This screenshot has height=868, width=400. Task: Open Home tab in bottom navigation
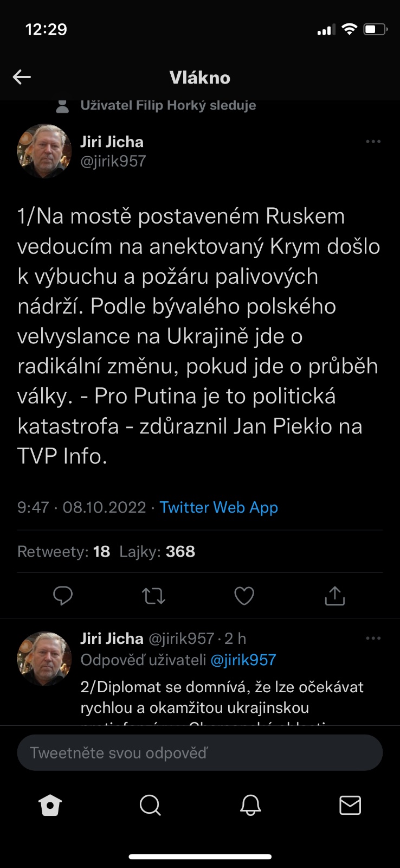tap(50, 805)
